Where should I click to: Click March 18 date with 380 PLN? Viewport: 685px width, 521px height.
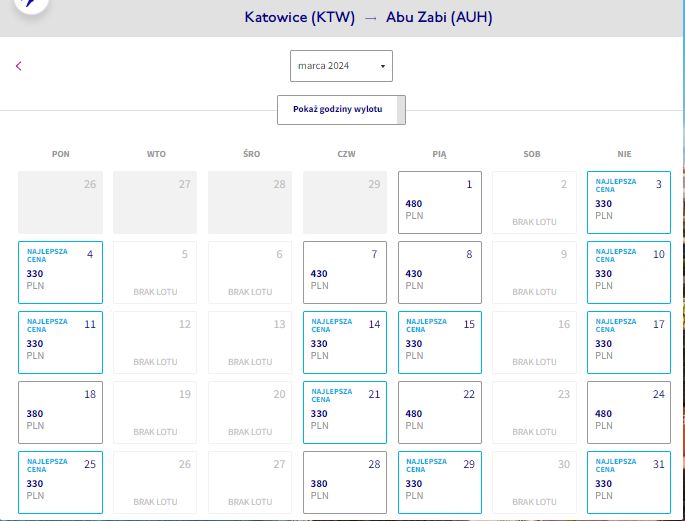pos(60,412)
